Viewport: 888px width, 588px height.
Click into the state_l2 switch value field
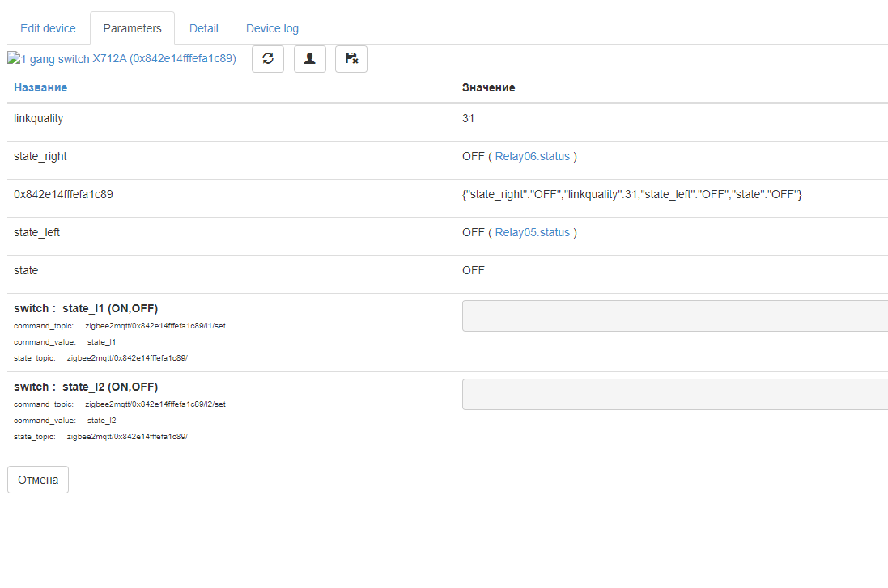click(674, 394)
